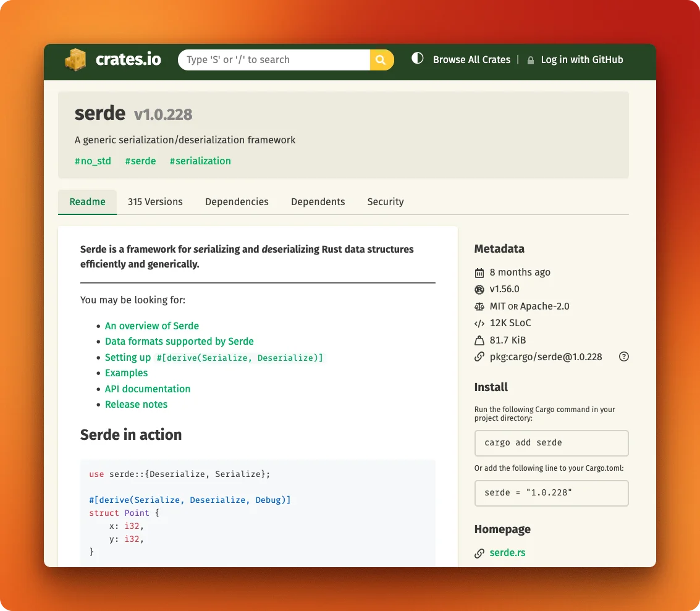Viewport: 700px width, 611px height.
Task: Click the yellow search magnifier button
Action: [382, 60]
